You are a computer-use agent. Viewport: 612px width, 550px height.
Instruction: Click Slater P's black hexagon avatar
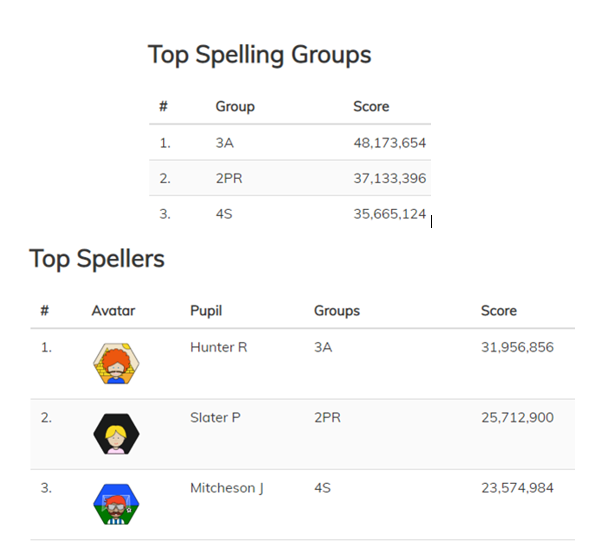click(116, 434)
